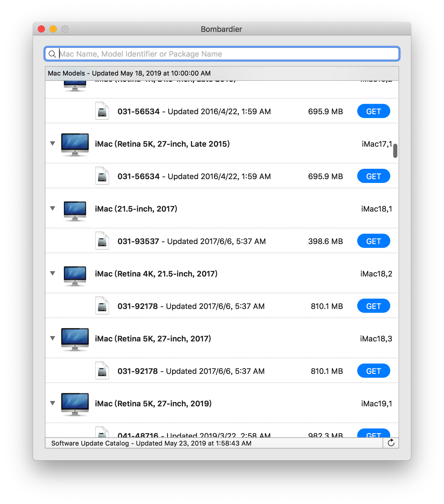
Task: Refresh the Software Update Catalog
Action: (x=391, y=443)
